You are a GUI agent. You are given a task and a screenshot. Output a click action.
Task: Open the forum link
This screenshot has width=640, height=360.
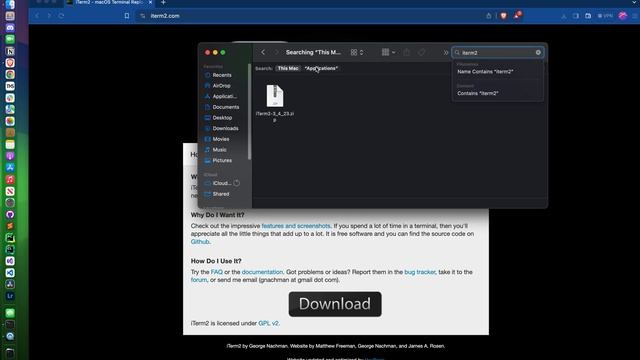pos(199,280)
